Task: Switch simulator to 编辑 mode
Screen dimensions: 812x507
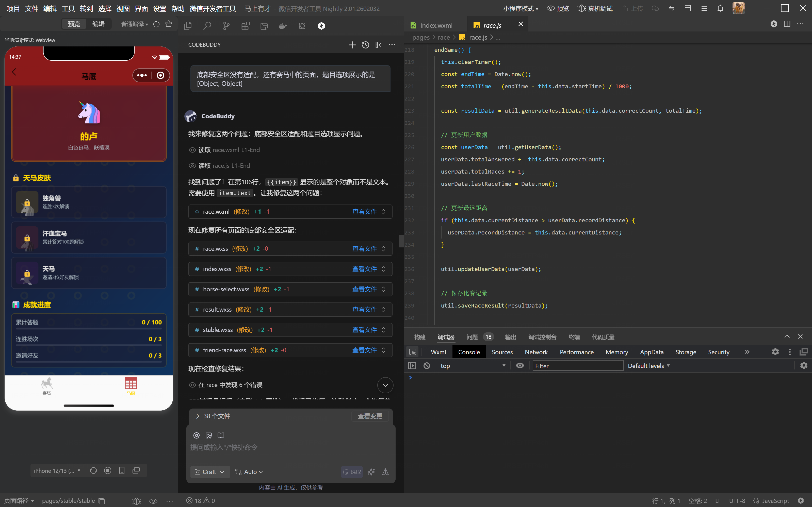Action: (98, 24)
